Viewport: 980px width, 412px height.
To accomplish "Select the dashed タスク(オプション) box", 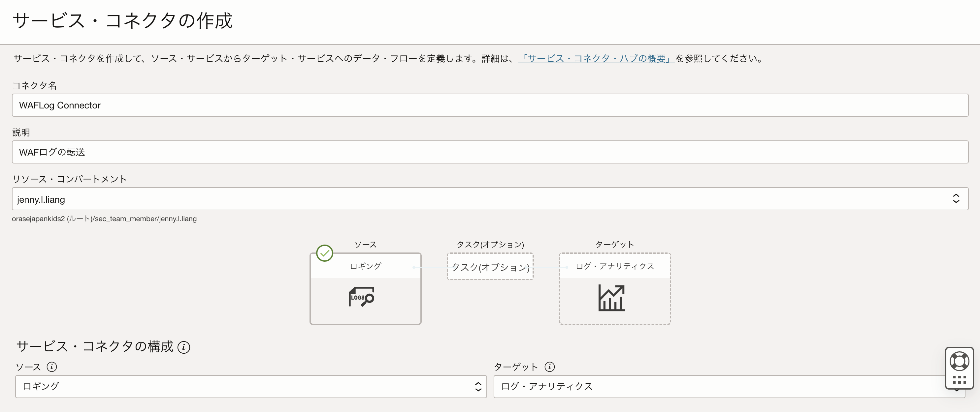I will pos(490,267).
